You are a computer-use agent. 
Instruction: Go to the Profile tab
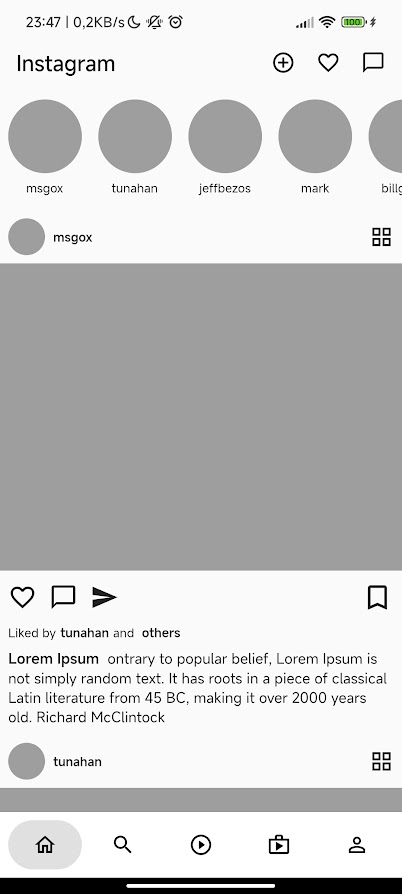[x=357, y=844]
